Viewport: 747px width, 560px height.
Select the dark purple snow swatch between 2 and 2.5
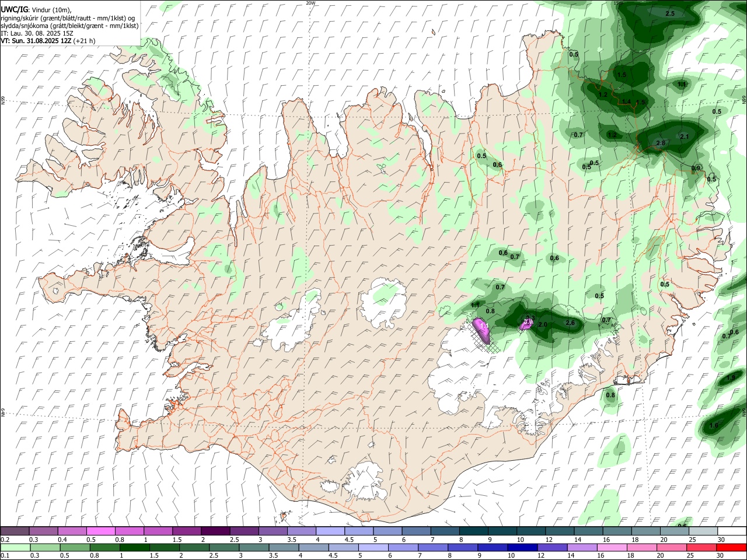215,531
